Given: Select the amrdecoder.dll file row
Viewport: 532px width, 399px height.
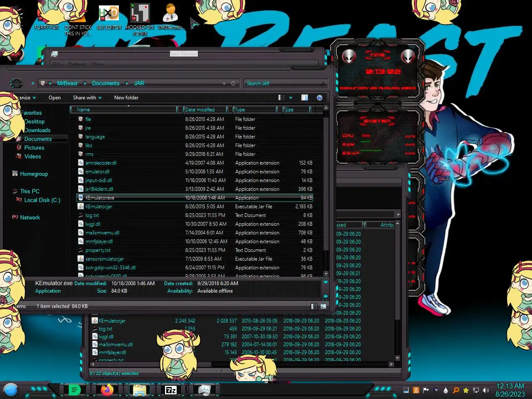Looking at the screenshot, I should tap(195, 163).
